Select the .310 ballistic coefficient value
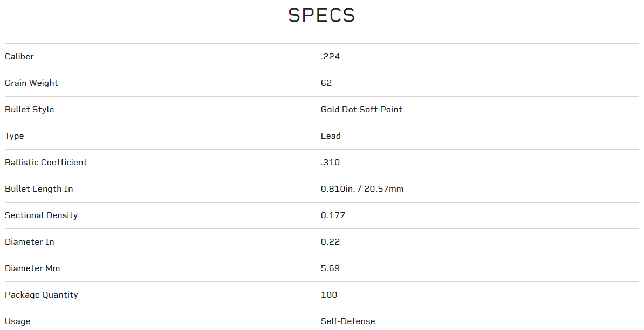 coord(330,163)
